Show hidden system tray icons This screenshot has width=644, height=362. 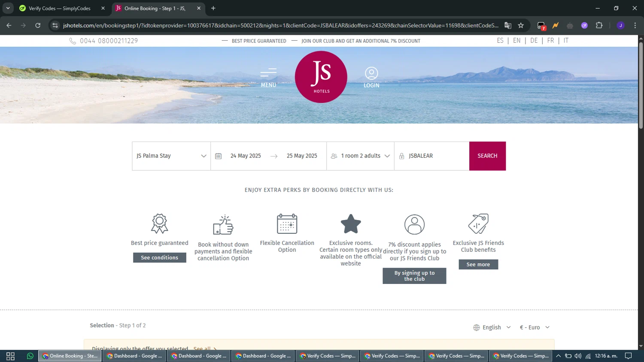[x=558, y=356]
